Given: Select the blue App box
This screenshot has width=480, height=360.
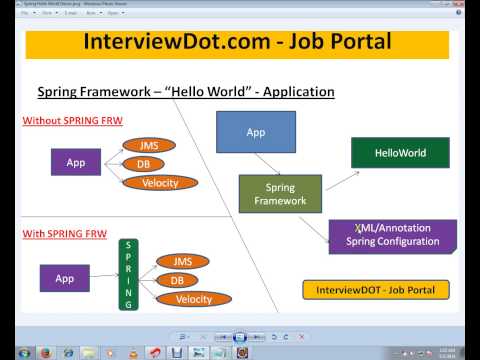Looking at the screenshot, I should [256, 132].
